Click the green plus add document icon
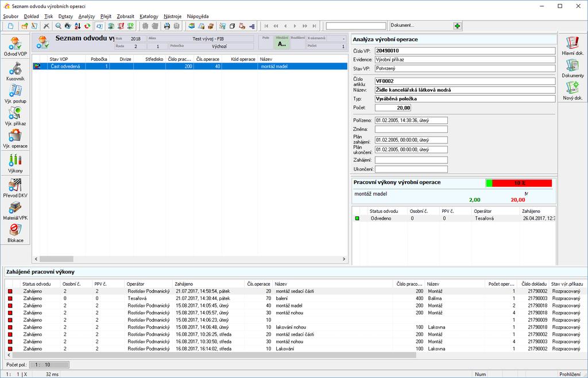The width and height of the screenshot is (588, 378). coord(457,26)
